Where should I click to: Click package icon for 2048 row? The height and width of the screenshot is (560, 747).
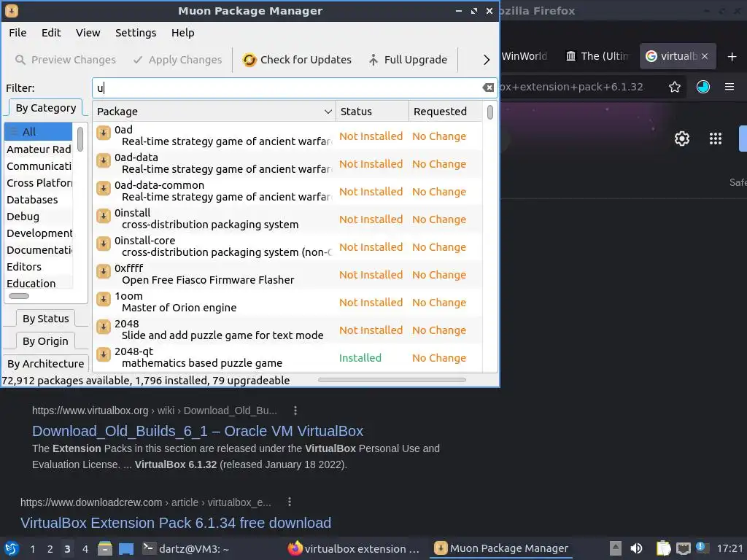(104, 326)
